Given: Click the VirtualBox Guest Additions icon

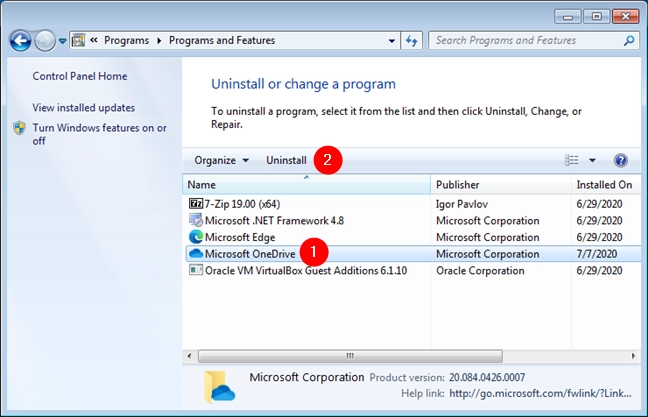Looking at the screenshot, I should click(195, 270).
